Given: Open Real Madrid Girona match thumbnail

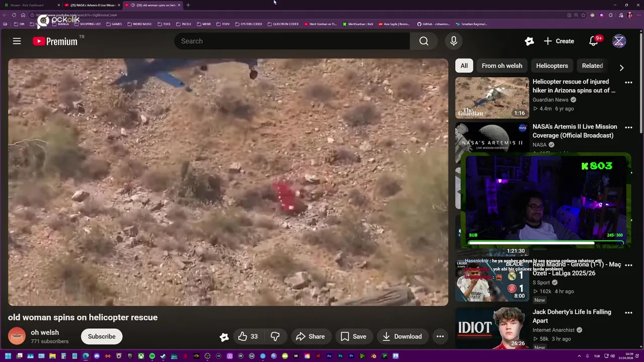Looking at the screenshot, I should click(492, 281).
